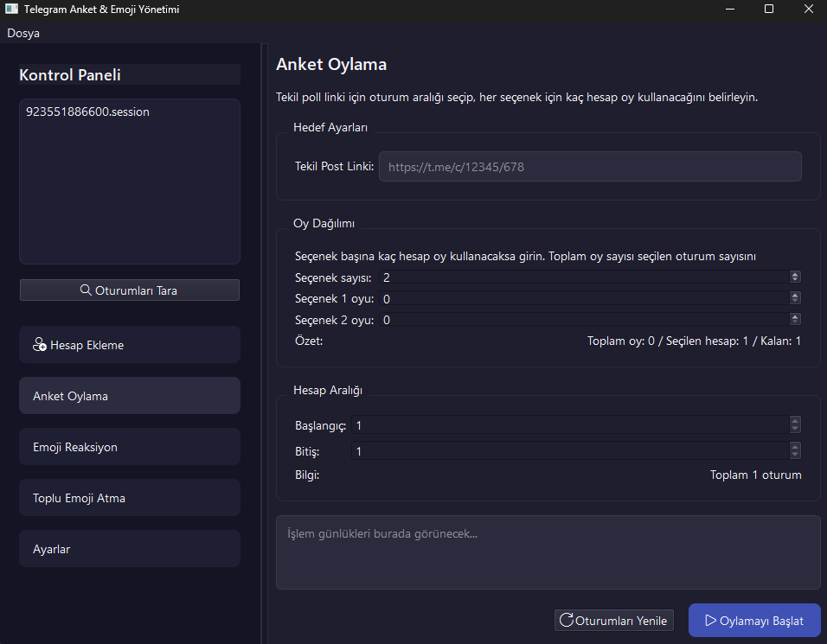This screenshot has width=827, height=644.
Task: Open the Dosya menu
Action: [x=23, y=33]
